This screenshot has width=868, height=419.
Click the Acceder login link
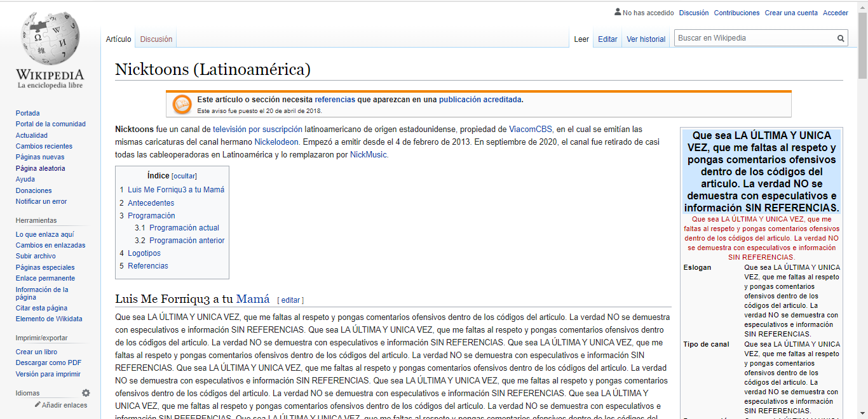pyautogui.click(x=836, y=13)
